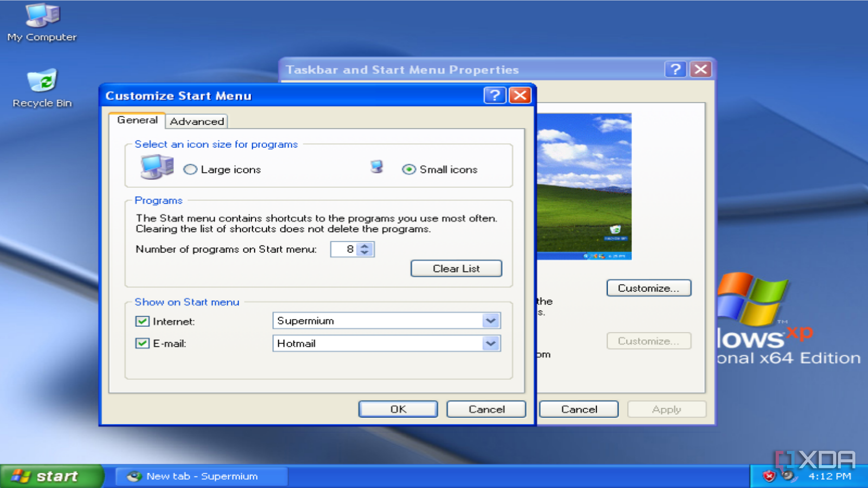This screenshot has width=868, height=488.
Task: Choose the Large icons radio button
Action: [190, 169]
